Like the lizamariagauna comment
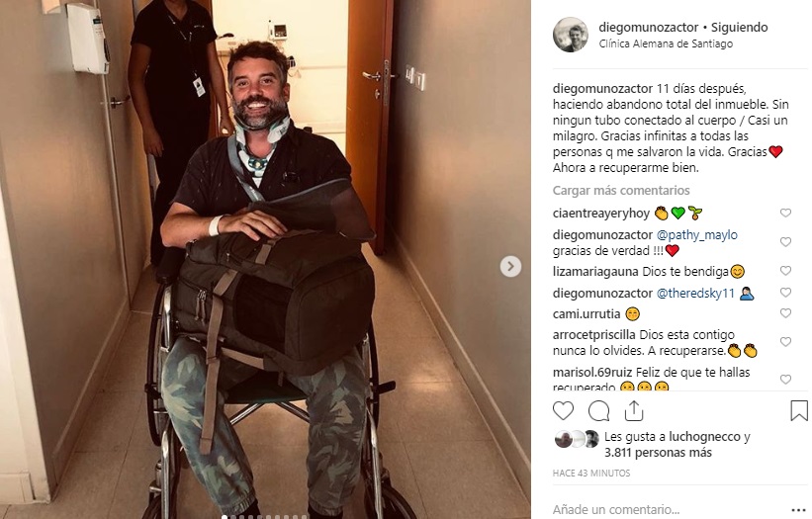Viewport: 812px width, 519px height. (x=785, y=271)
